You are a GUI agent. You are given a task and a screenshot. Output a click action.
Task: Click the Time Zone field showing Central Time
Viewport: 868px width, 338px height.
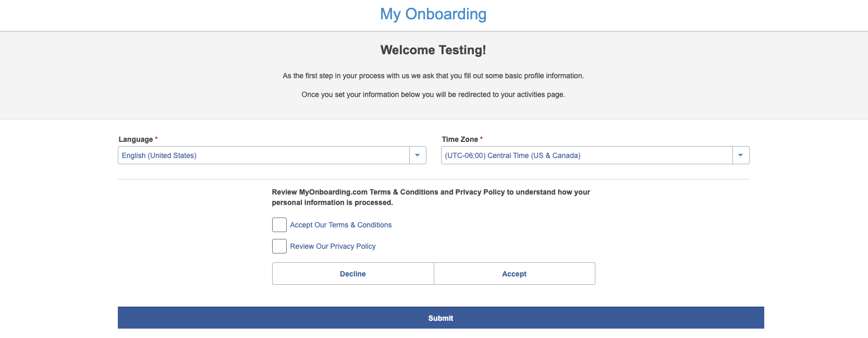(x=586, y=155)
